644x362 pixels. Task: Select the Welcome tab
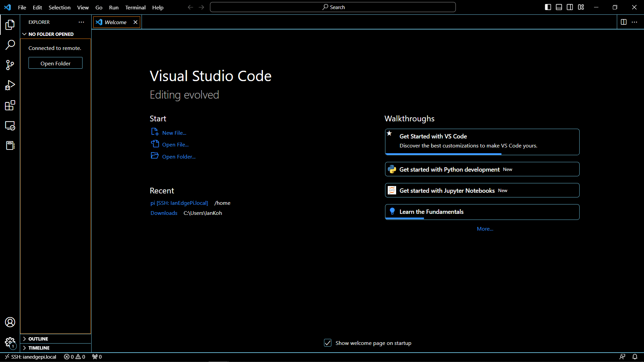115,22
